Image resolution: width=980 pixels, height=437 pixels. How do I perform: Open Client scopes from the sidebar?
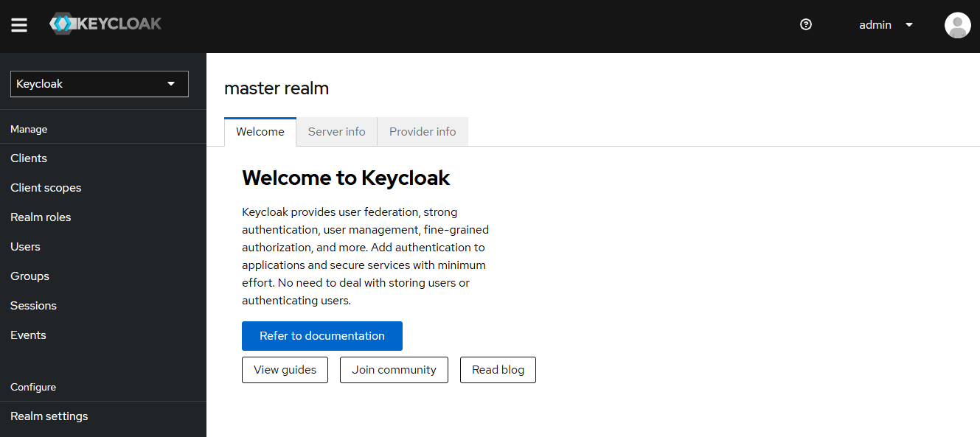click(46, 187)
